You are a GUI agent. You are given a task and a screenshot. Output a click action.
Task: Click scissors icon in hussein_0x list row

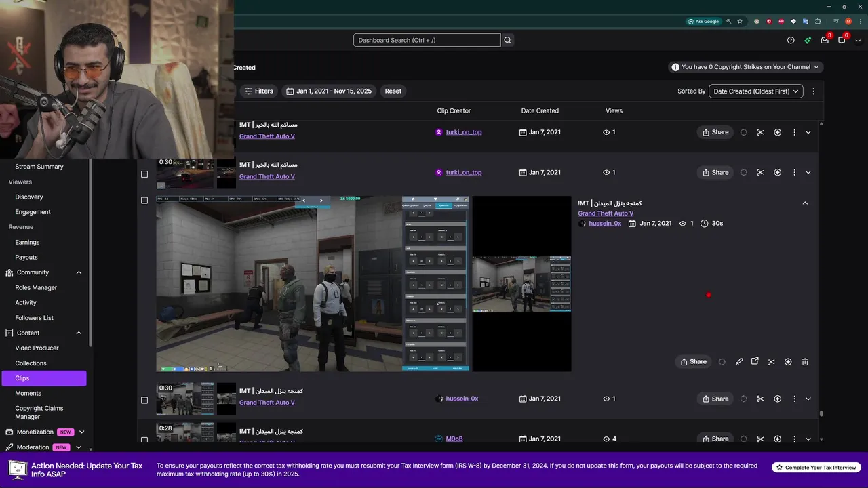760,399
